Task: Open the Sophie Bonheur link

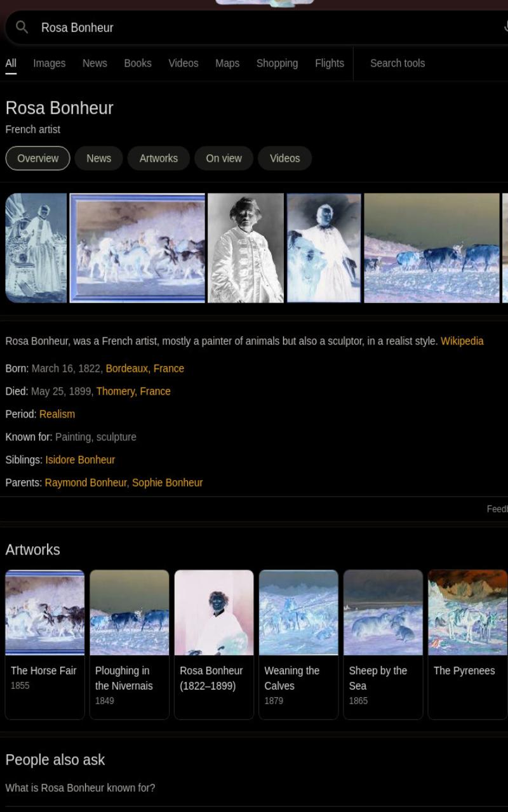Action: point(168,483)
